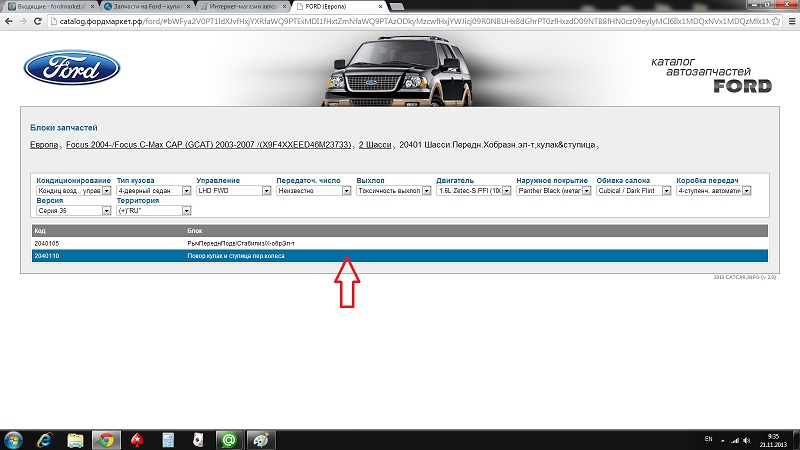The height and width of the screenshot is (450, 800).
Task: Open Windows Explorer folder in taskbar
Action: point(76,440)
